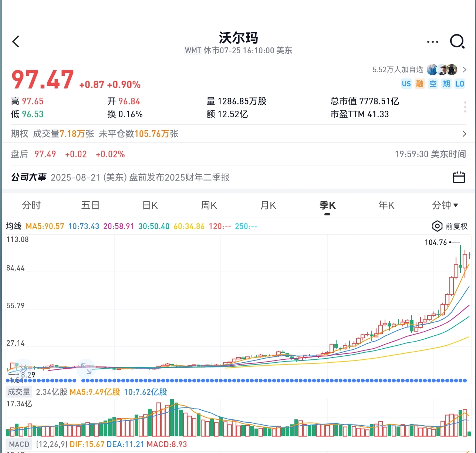This screenshot has width=476, height=453.
Task: Tap the 成交量7.18万张 options volume text
Action: (64, 134)
